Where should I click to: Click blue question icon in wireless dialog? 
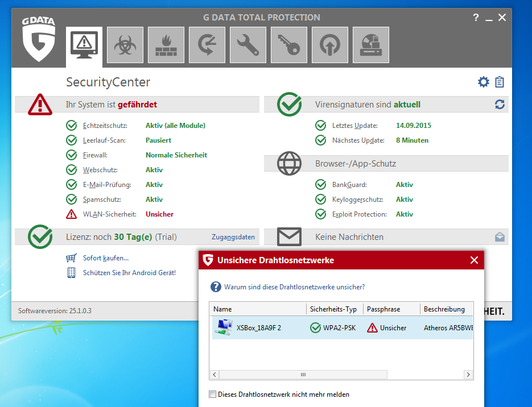[216, 286]
